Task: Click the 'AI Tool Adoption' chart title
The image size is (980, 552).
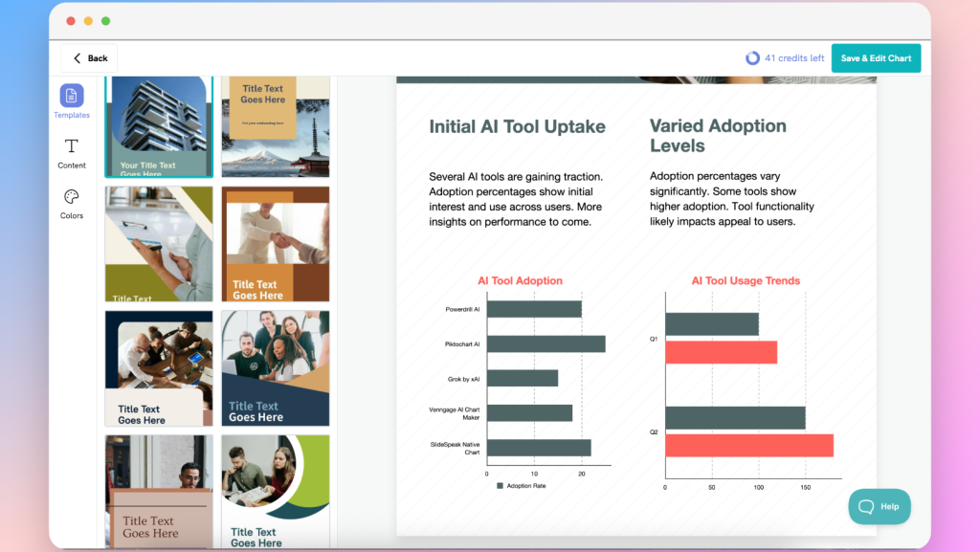Action: coord(520,281)
